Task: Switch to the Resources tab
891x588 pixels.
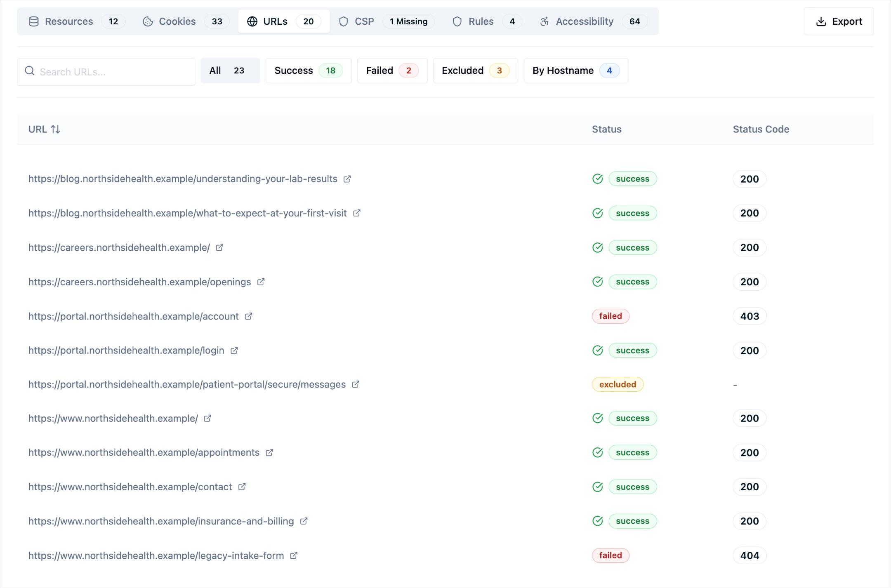Action: coord(76,21)
